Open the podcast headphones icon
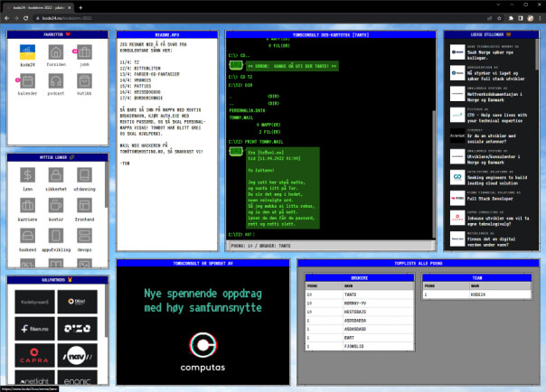Viewport: 546px width, 392px height. [x=56, y=81]
